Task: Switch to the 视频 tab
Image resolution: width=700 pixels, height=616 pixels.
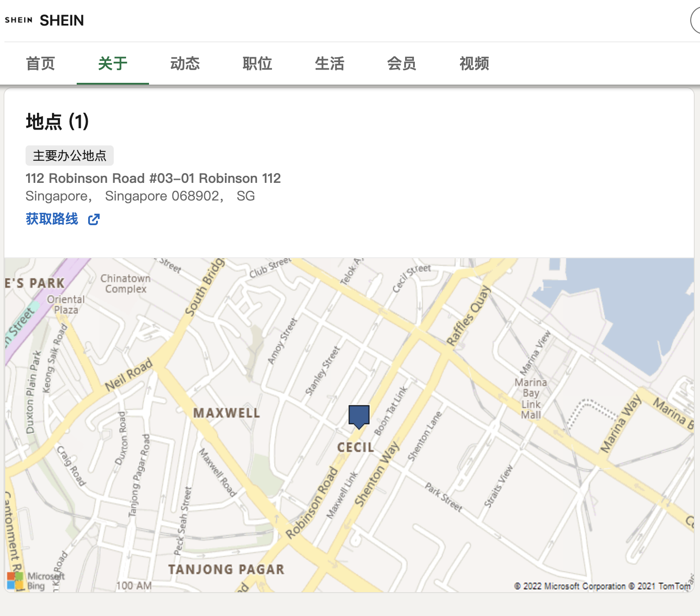Action: click(x=474, y=64)
